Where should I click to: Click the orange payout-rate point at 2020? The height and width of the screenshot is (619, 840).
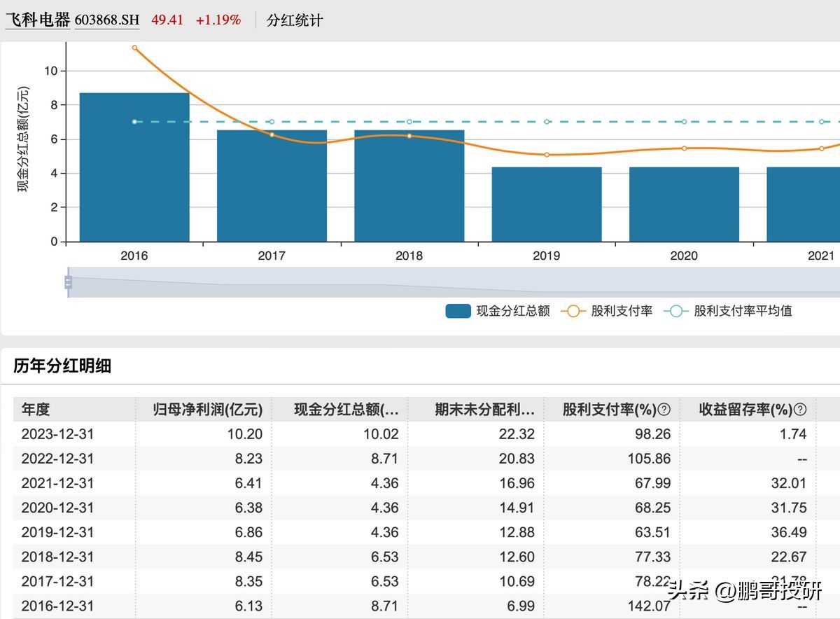684,148
